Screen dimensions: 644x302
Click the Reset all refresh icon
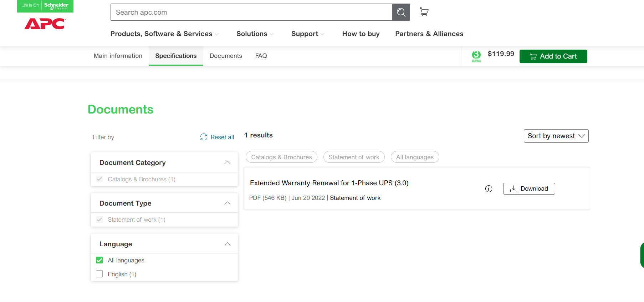(x=204, y=137)
